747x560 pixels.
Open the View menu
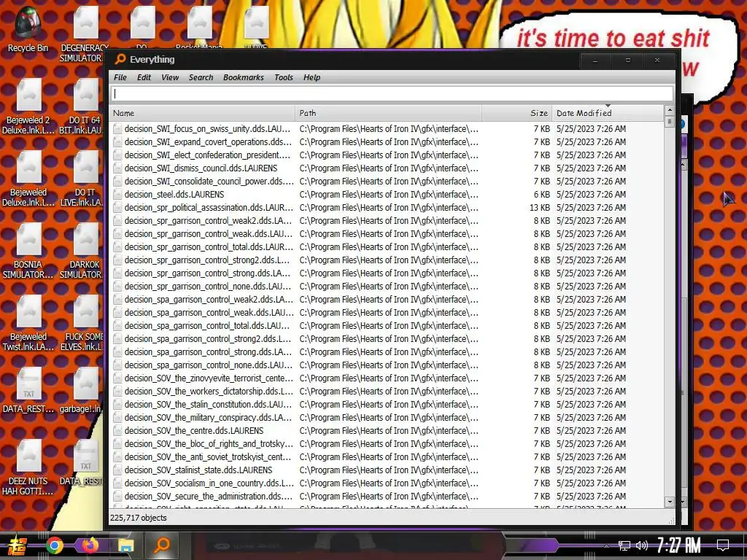(x=169, y=77)
